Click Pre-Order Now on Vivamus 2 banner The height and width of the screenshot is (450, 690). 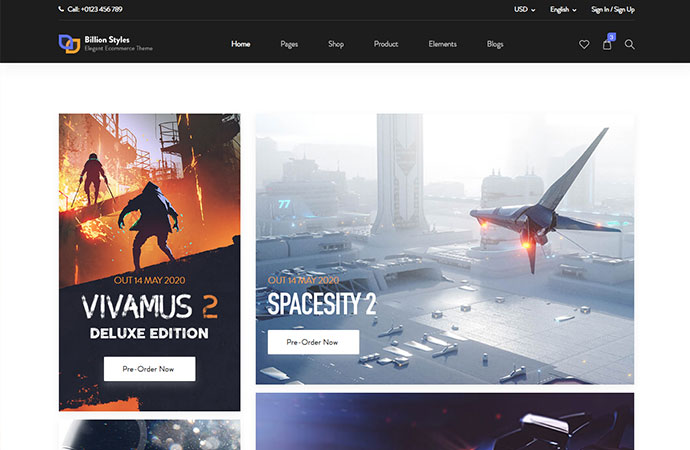150,369
